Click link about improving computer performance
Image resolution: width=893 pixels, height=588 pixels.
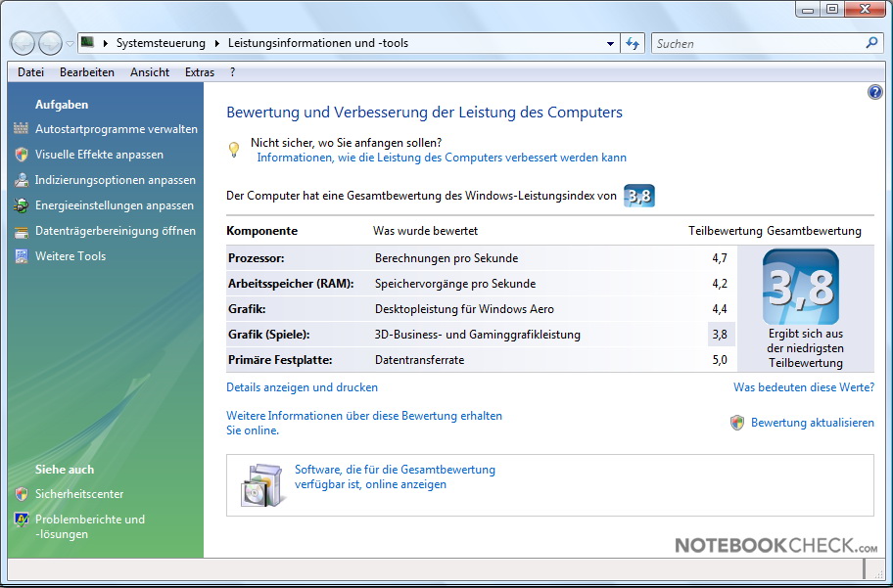(x=442, y=158)
